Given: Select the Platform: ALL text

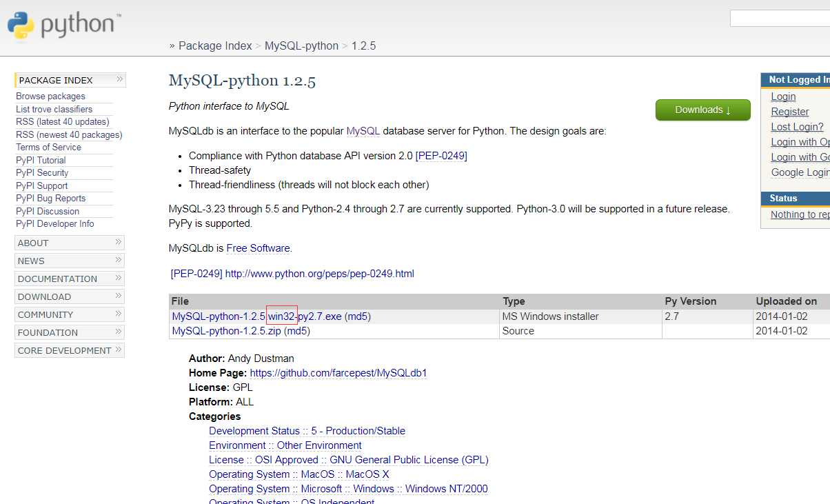Looking at the screenshot, I should (221, 402).
